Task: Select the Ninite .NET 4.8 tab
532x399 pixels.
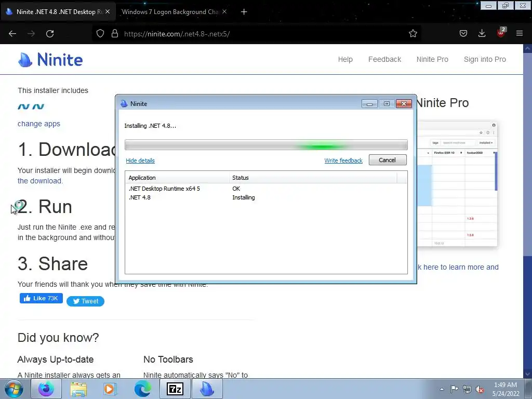Action: (x=58, y=12)
